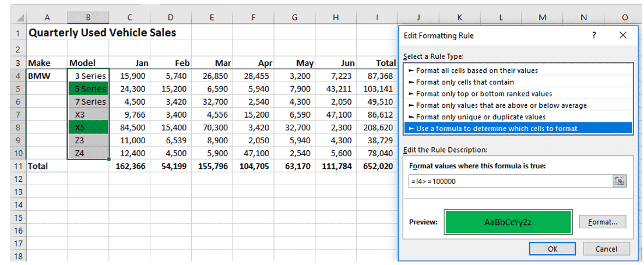Click the 26,850 cell
Image resolution: width=644 pixels, height=265 pixels.
pyautogui.click(x=212, y=76)
